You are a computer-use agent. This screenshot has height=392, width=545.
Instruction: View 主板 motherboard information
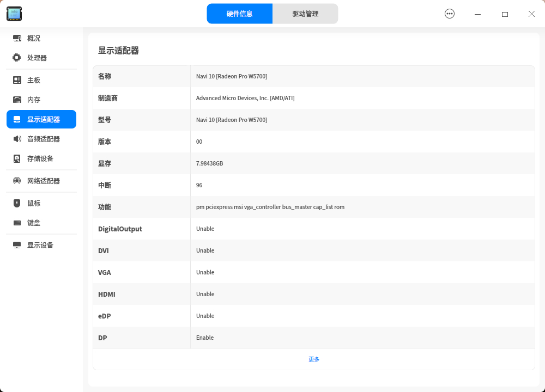pyautogui.click(x=16, y=80)
